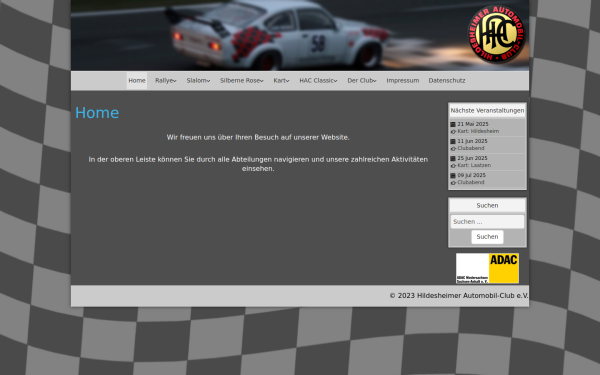600x375 pixels.
Task: Expand the Der Club menu
Action: (362, 81)
